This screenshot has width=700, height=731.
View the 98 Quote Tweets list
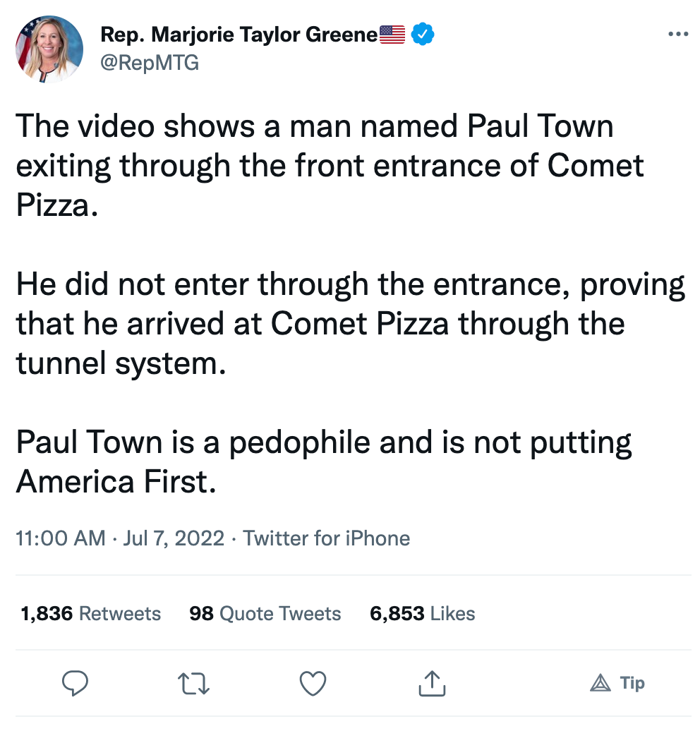pyautogui.click(x=265, y=614)
